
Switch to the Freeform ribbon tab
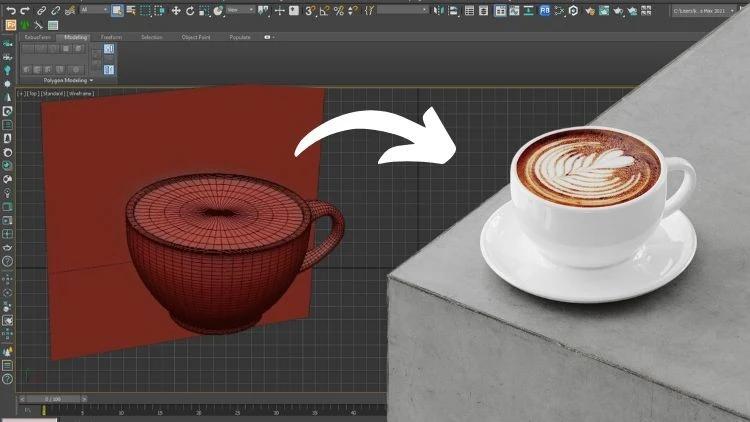[111, 37]
